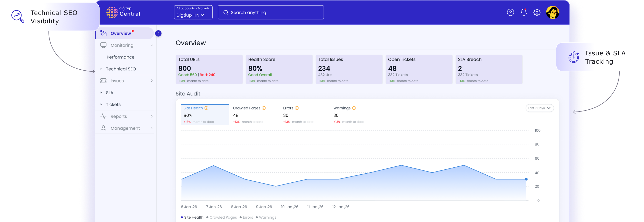Toggle Errors series in chart legend
Viewport: 644px width, 222px height.
[x=246, y=217]
